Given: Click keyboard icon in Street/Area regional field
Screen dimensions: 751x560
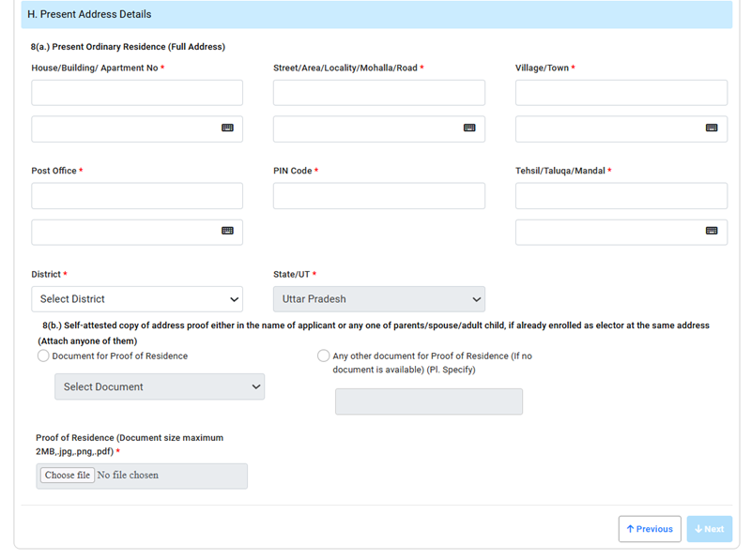Looking at the screenshot, I should pyautogui.click(x=469, y=129).
